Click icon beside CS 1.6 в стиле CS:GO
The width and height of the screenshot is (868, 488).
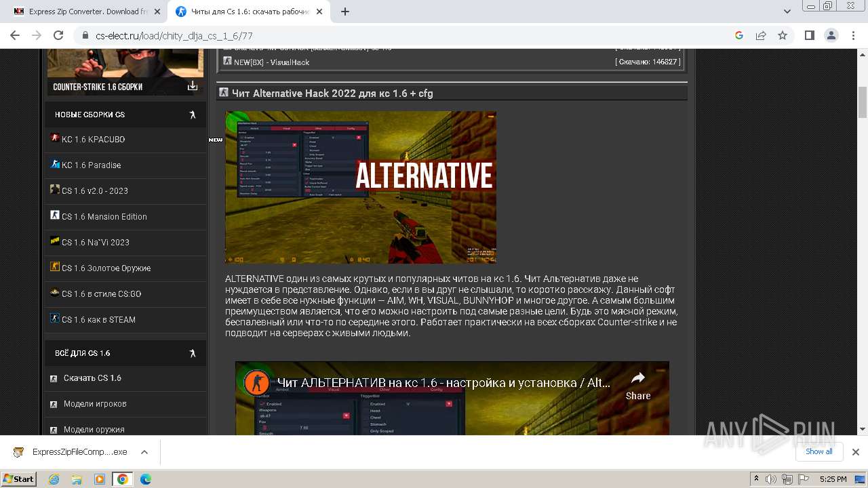point(55,293)
